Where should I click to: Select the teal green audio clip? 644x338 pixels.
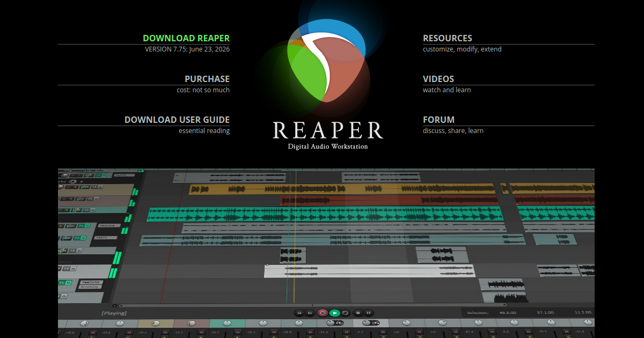click(x=326, y=214)
